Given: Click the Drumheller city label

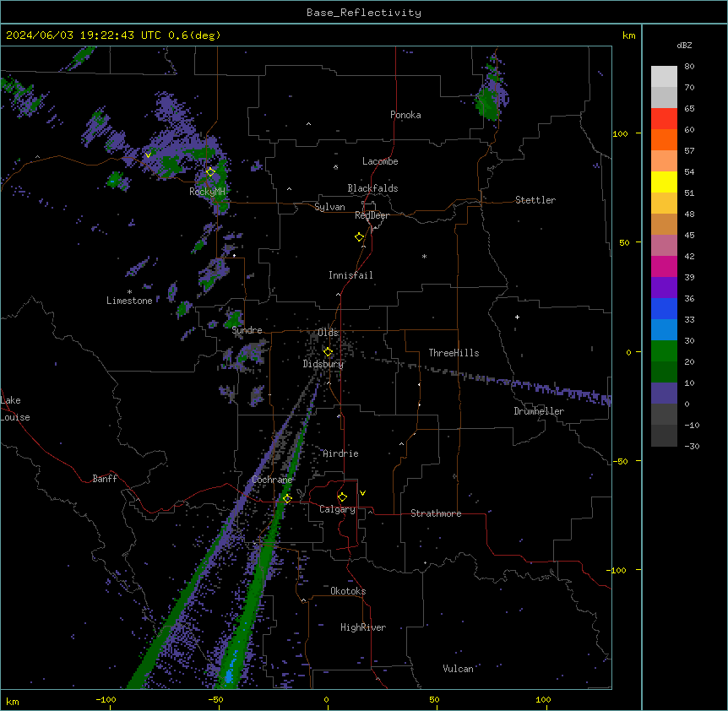Looking at the screenshot, I should [x=539, y=411].
